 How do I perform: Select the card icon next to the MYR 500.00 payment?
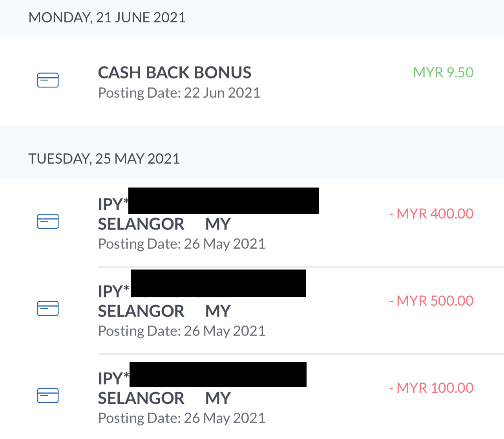[x=48, y=308]
